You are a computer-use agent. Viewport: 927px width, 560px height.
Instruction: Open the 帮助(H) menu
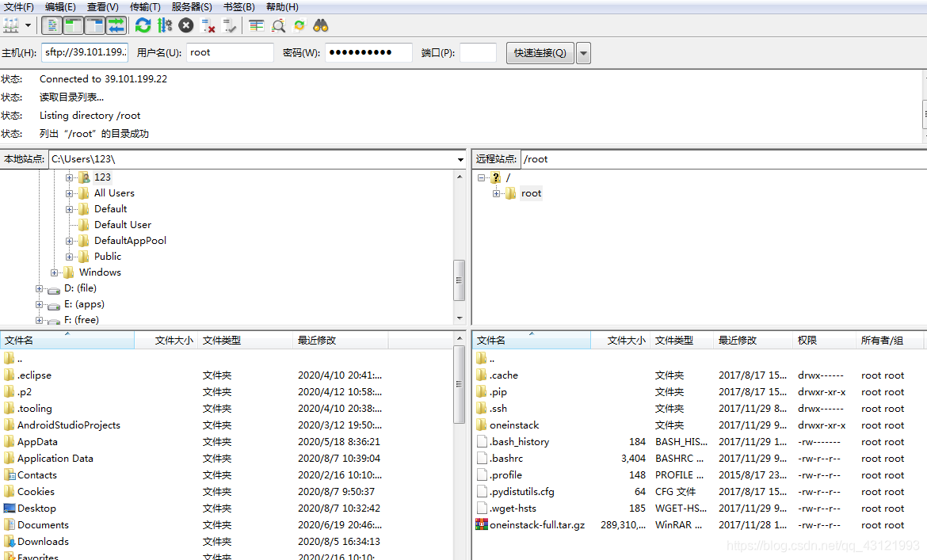(x=282, y=7)
